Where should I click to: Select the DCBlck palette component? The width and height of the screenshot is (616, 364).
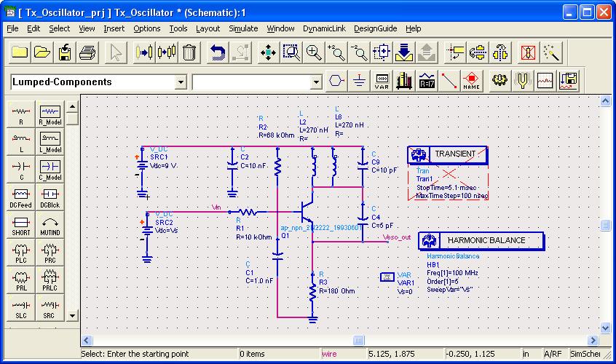[x=50, y=197]
